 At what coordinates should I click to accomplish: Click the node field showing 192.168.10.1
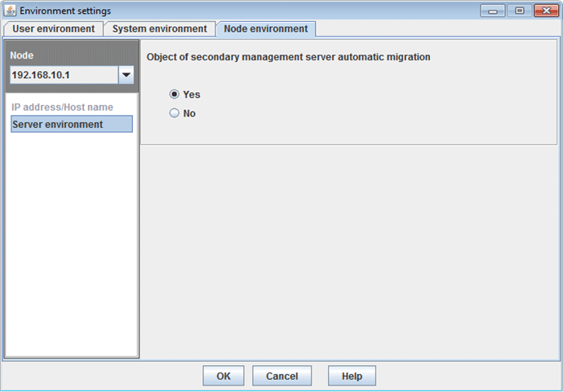point(64,75)
